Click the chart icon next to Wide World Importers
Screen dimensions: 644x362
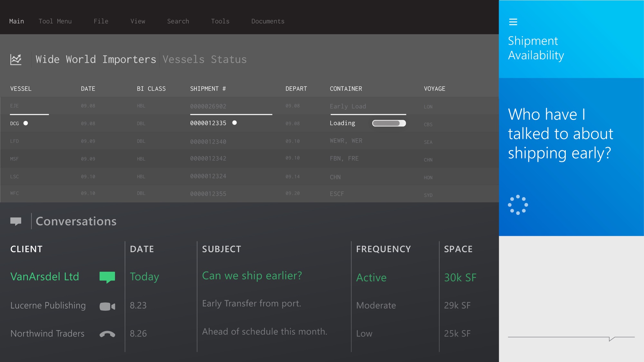(x=16, y=59)
